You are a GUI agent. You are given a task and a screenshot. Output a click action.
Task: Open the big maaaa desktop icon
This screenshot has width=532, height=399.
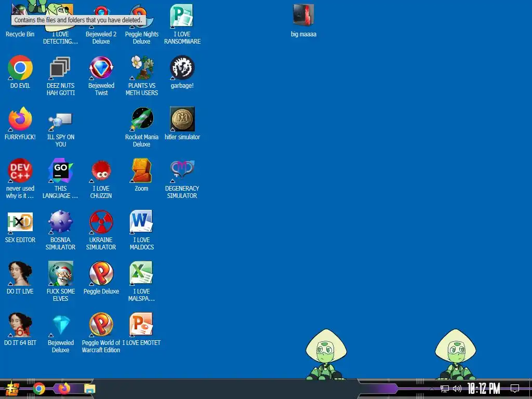coord(303,20)
